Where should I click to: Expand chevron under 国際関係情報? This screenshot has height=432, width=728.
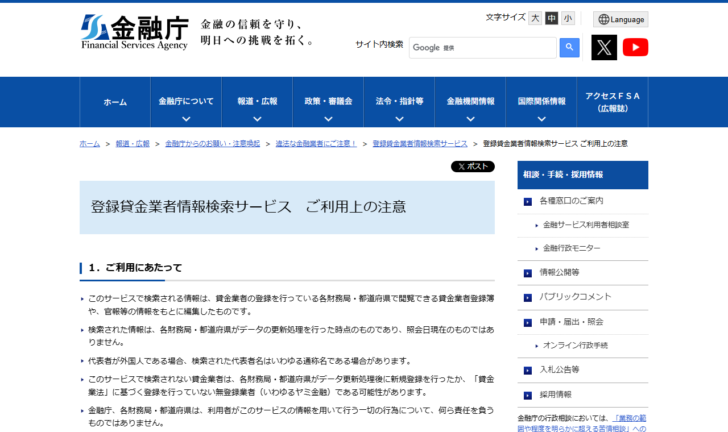pyautogui.click(x=541, y=119)
